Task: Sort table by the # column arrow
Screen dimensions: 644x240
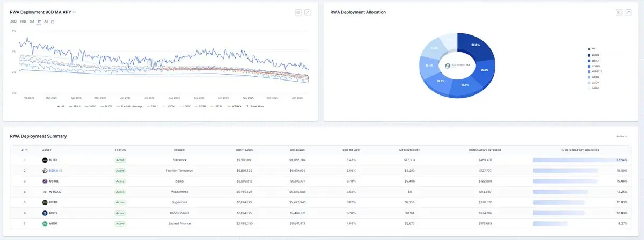Action: pos(26,150)
